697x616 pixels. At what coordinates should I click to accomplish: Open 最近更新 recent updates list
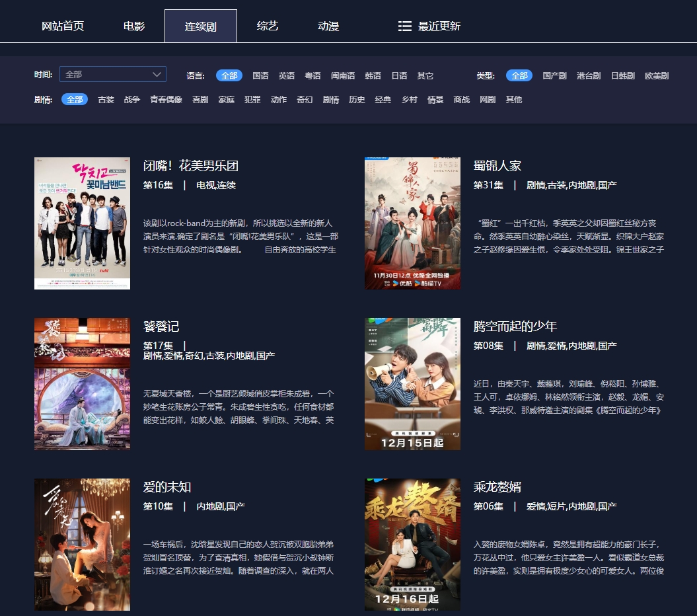pos(439,26)
